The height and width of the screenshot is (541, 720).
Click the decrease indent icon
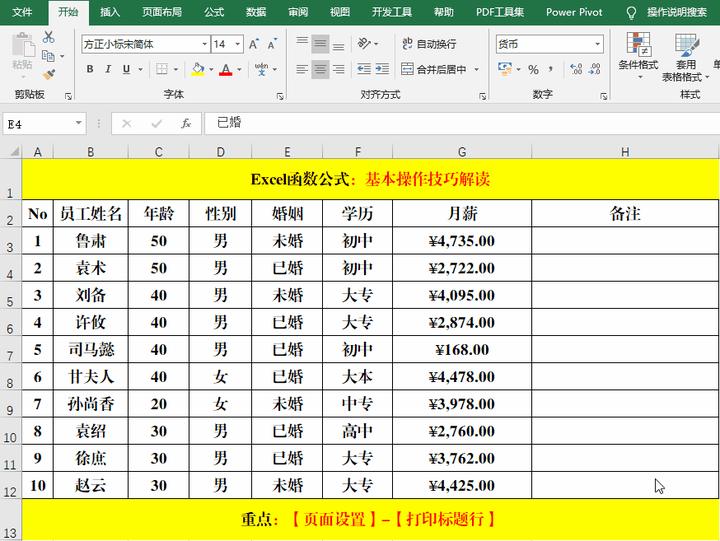point(364,69)
